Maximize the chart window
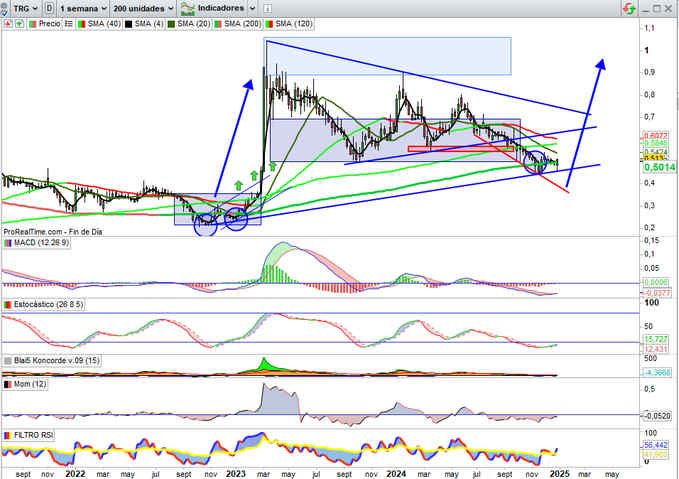Screen dimensions: 679x479 point(656,9)
